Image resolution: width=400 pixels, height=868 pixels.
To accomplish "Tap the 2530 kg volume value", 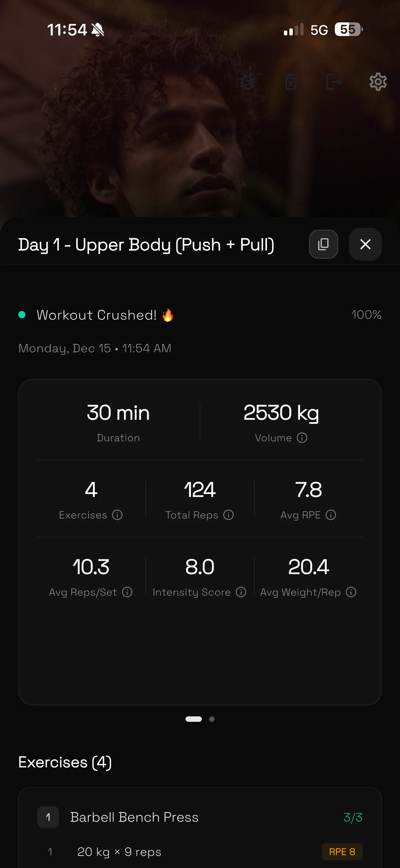I will click(x=281, y=413).
